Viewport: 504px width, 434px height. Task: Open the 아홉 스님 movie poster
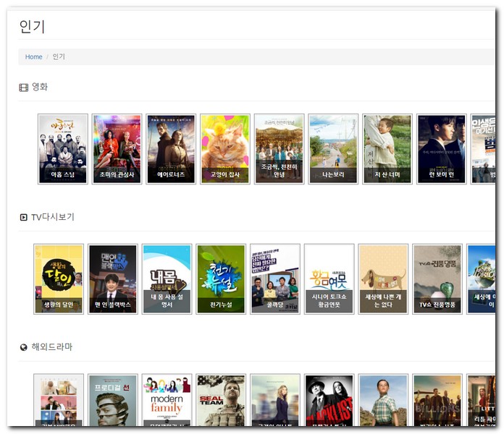[63, 149]
